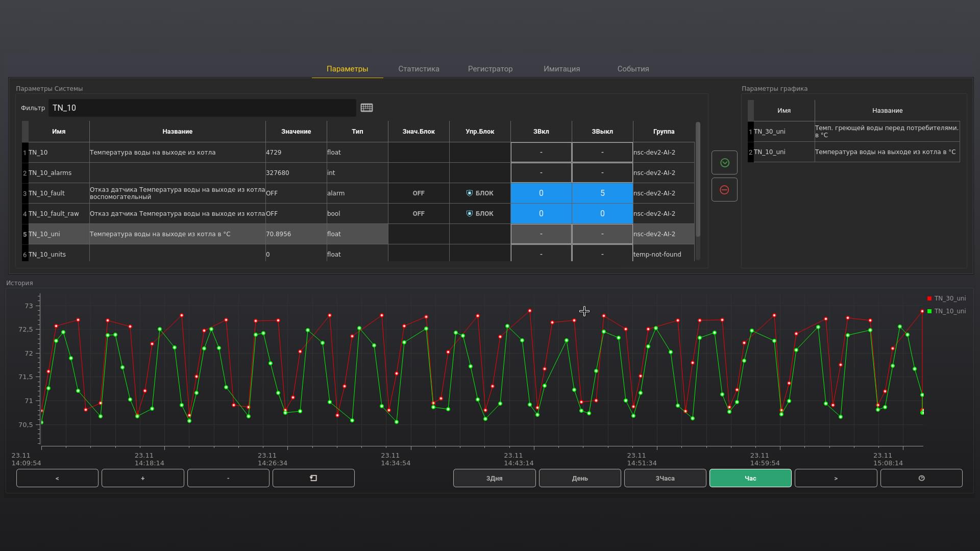
Task: Open the on-screen keyboard icon next to filter
Action: [x=366, y=108]
